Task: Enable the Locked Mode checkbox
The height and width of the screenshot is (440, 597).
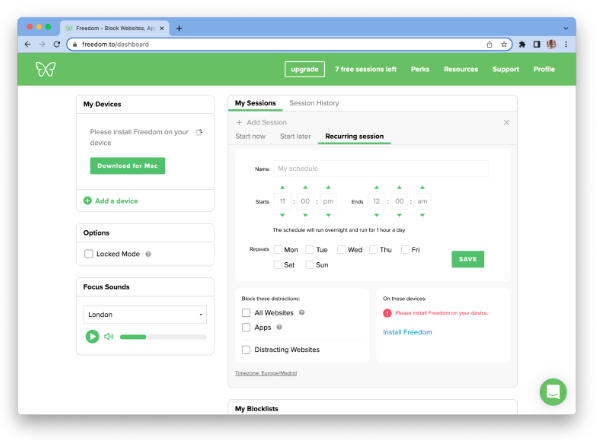Action: (x=89, y=254)
